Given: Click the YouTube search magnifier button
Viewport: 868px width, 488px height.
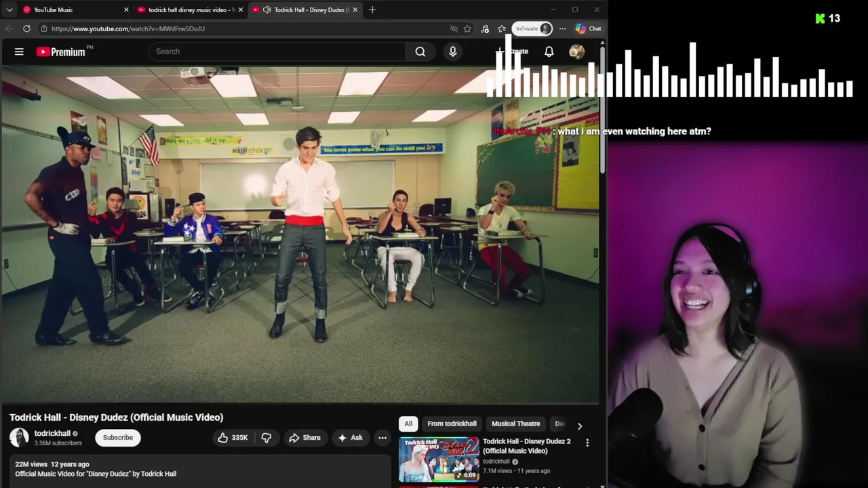Looking at the screenshot, I should click(420, 52).
